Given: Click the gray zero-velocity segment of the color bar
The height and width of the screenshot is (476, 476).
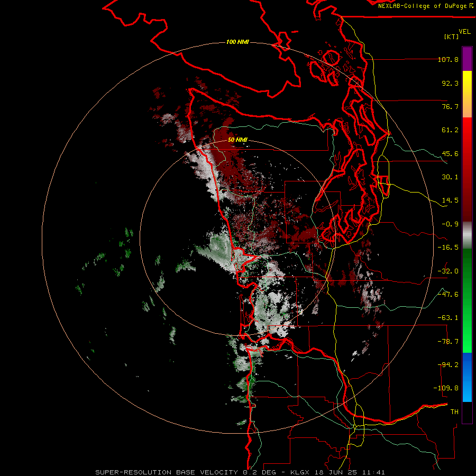Looking at the screenshot, I should 467,235.
